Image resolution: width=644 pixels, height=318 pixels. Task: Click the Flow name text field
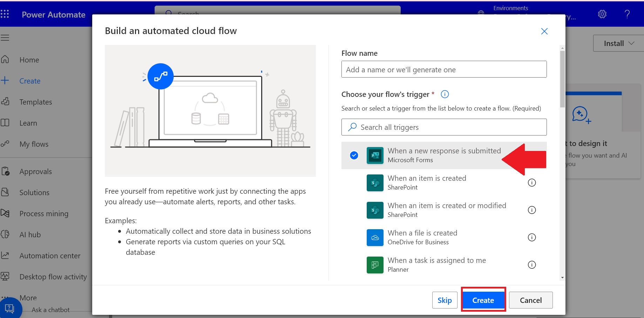coord(444,69)
